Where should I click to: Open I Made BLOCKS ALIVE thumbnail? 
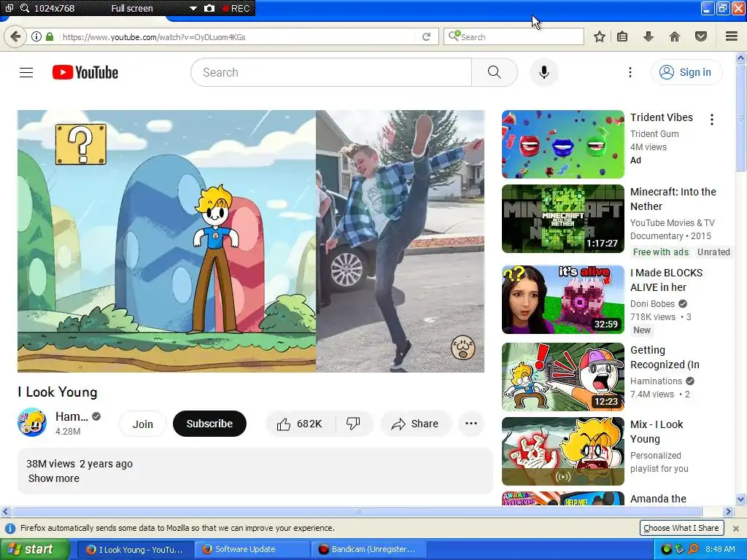point(562,300)
